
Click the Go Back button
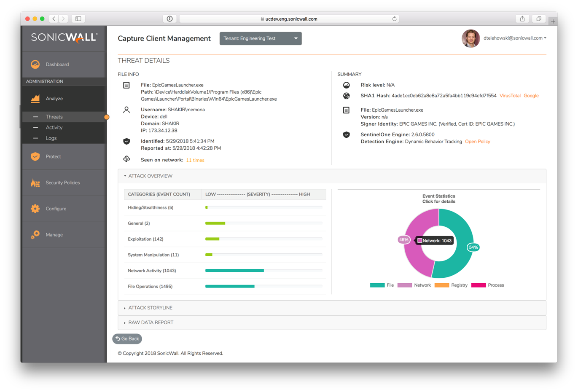pyautogui.click(x=127, y=338)
